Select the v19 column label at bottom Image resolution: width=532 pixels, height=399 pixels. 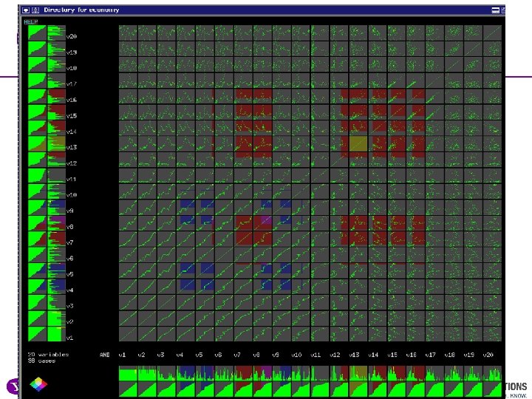coord(468,355)
